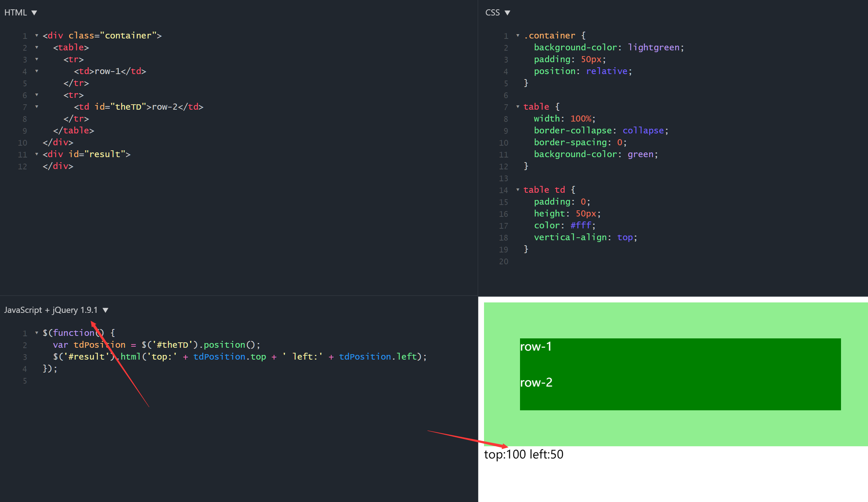Click the 'vertical-align: top' declaration in CSS
The width and height of the screenshot is (868, 502).
(x=586, y=237)
